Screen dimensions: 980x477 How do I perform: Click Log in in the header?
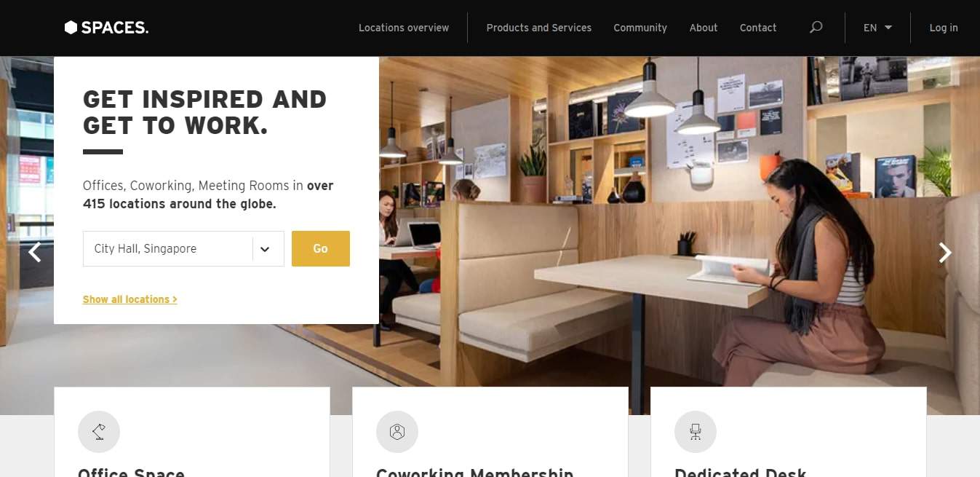944,28
